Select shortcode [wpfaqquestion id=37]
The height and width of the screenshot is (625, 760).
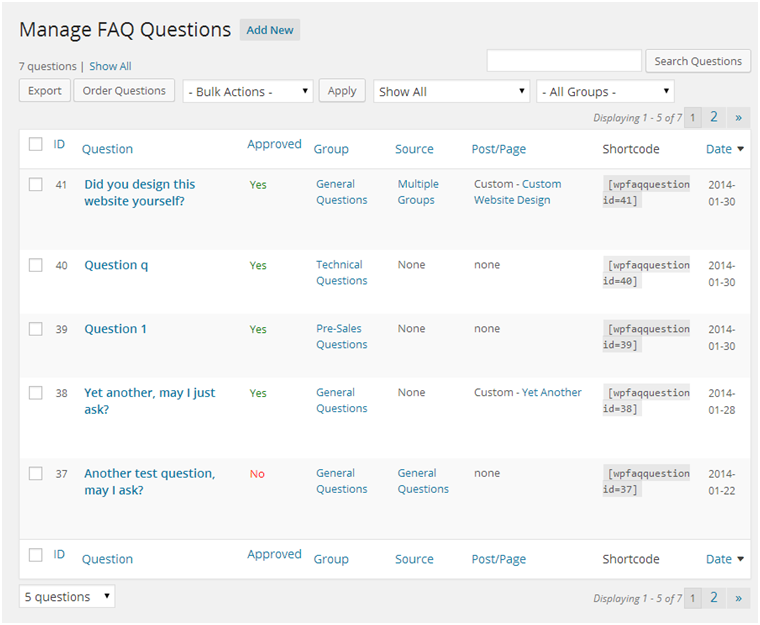(646, 481)
